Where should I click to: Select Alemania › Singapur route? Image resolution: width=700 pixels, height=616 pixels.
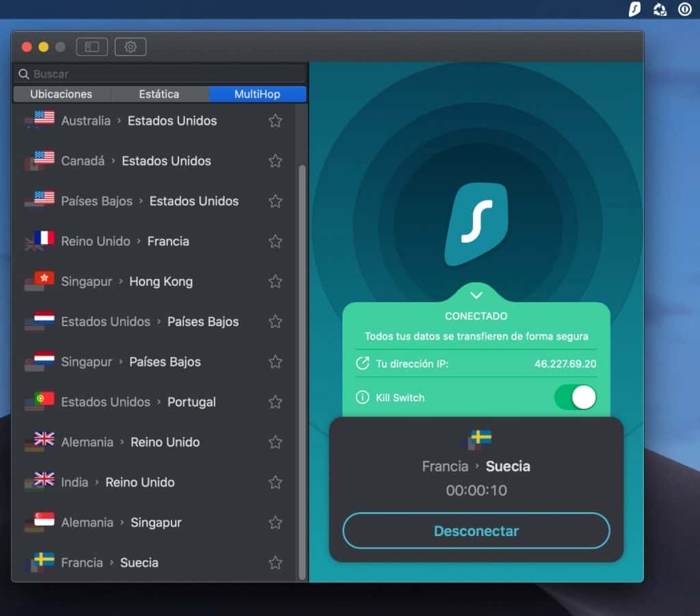[x=154, y=522]
